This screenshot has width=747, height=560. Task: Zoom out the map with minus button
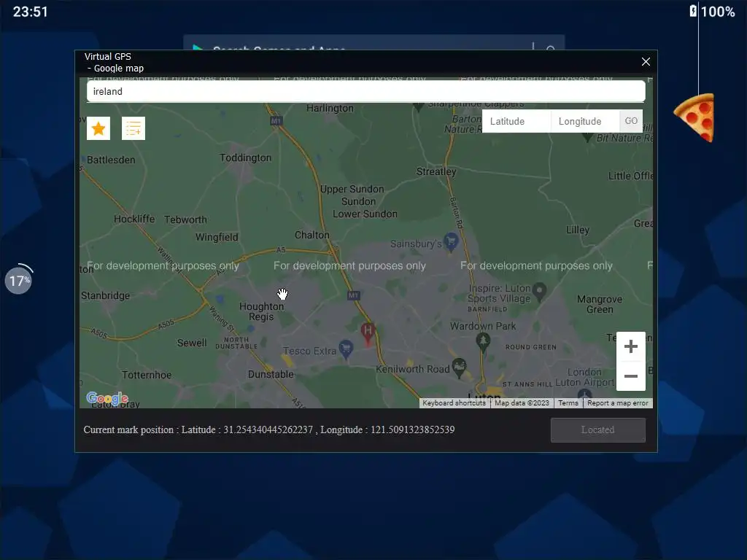(x=631, y=376)
